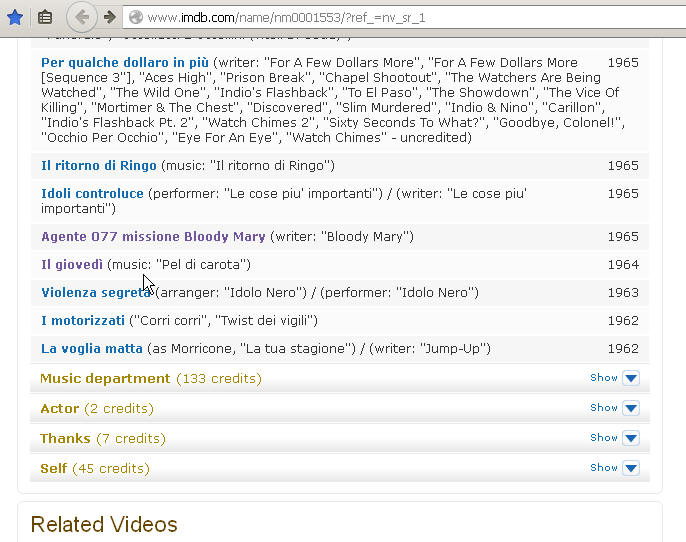Open Idoli controluce title link
686x542 pixels.
coord(92,194)
